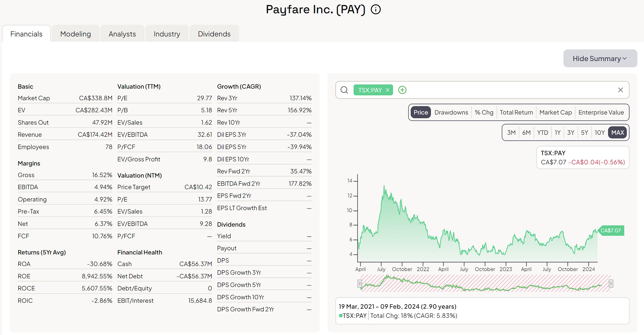Click the left range slider handle

360,283
